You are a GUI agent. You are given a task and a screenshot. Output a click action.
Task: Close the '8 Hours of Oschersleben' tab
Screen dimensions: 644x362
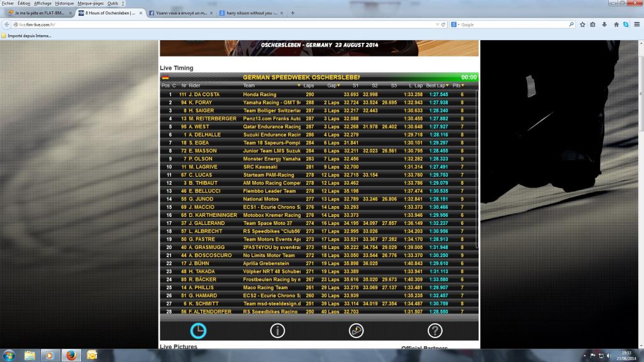coord(141,13)
